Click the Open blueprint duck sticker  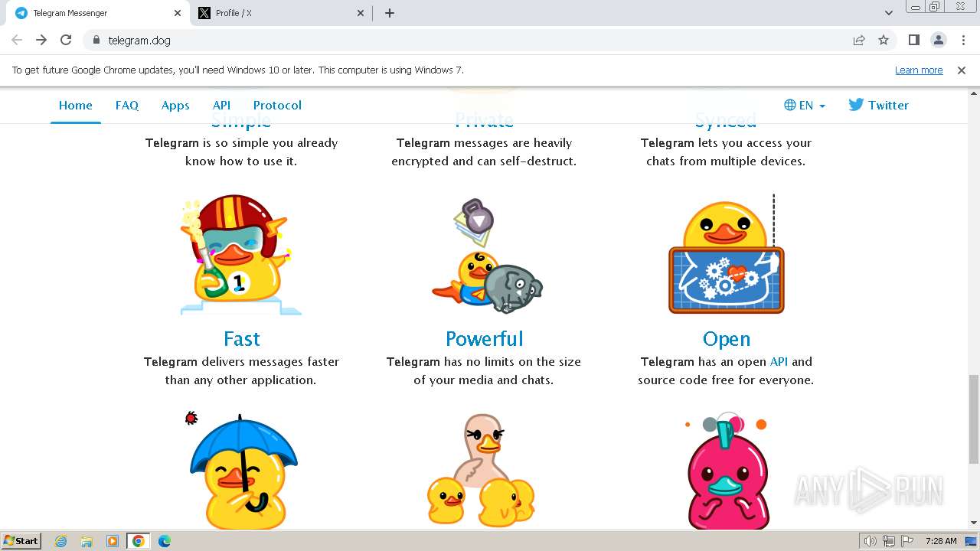click(x=726, y=254)
